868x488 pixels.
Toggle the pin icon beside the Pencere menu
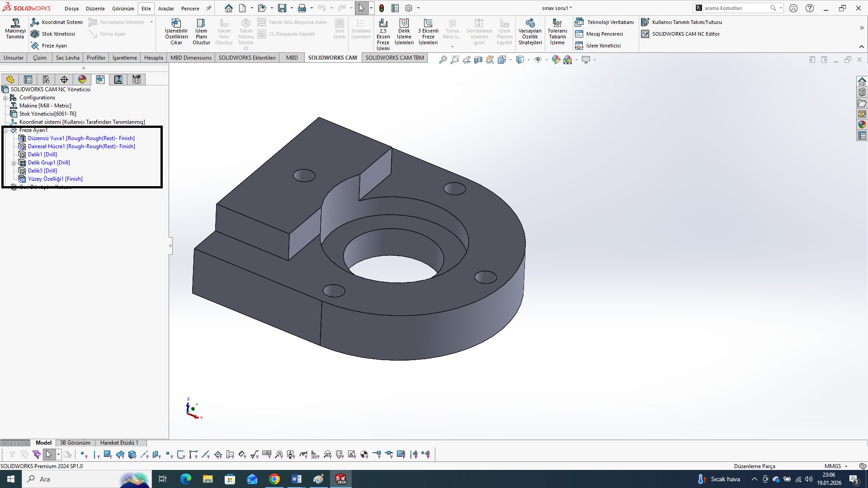(x=208, y=8)
